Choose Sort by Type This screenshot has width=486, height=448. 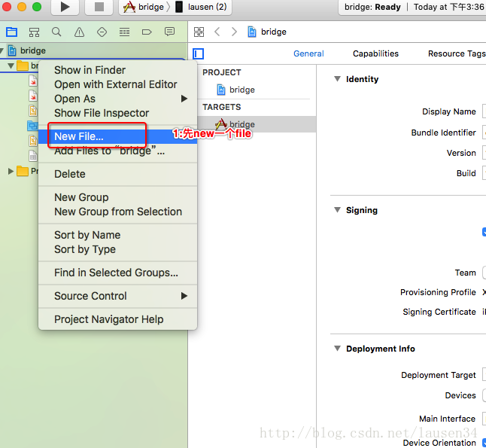(118, 249)
